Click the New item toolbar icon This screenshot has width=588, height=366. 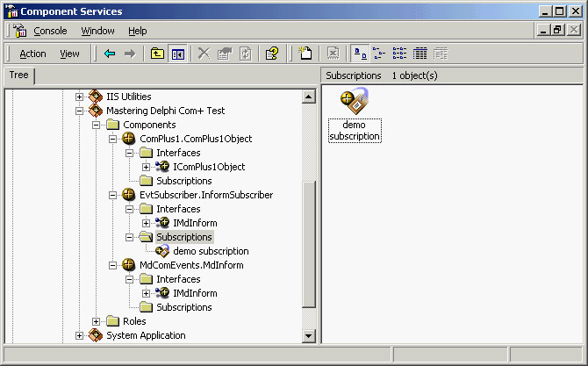click(305, 54)
